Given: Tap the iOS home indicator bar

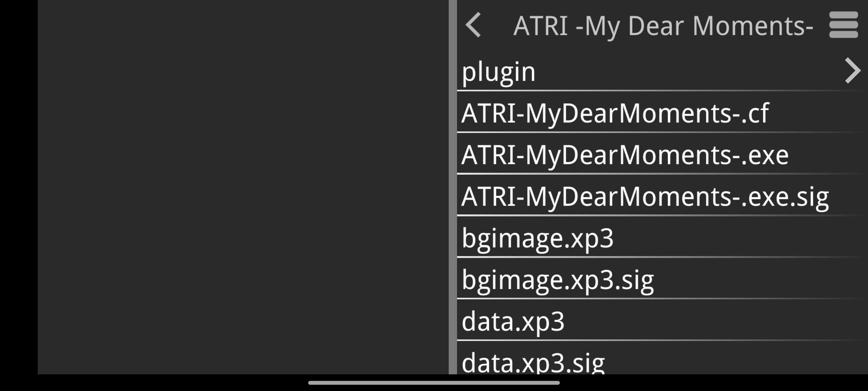Looking at the screenshot, I should [434, 383].
